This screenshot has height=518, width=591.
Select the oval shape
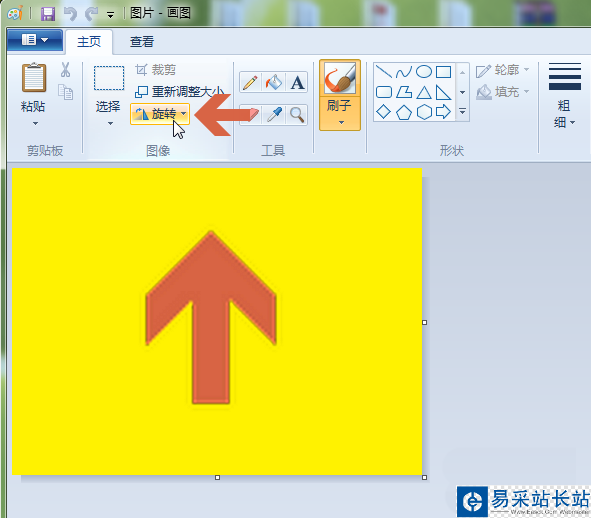(x=424, y=72)
